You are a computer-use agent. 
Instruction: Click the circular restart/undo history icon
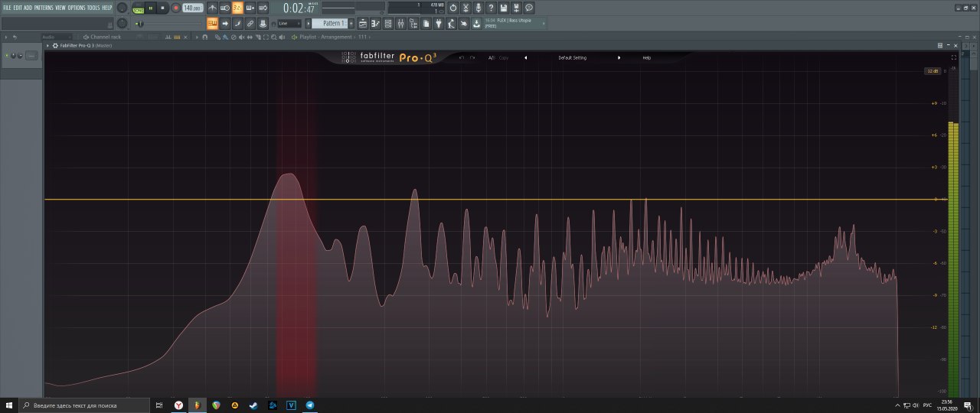click(453, 8)
